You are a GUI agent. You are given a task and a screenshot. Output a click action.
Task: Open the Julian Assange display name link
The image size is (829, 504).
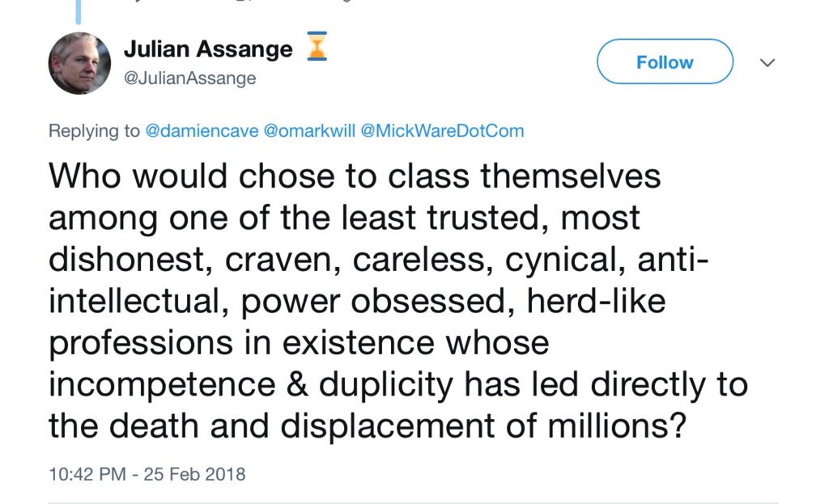point(208,49)
